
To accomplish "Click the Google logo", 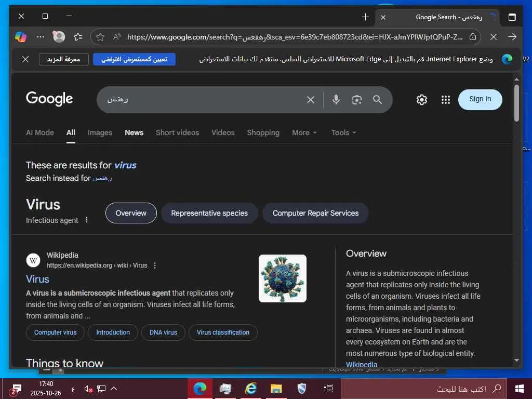I will point(49,99).
